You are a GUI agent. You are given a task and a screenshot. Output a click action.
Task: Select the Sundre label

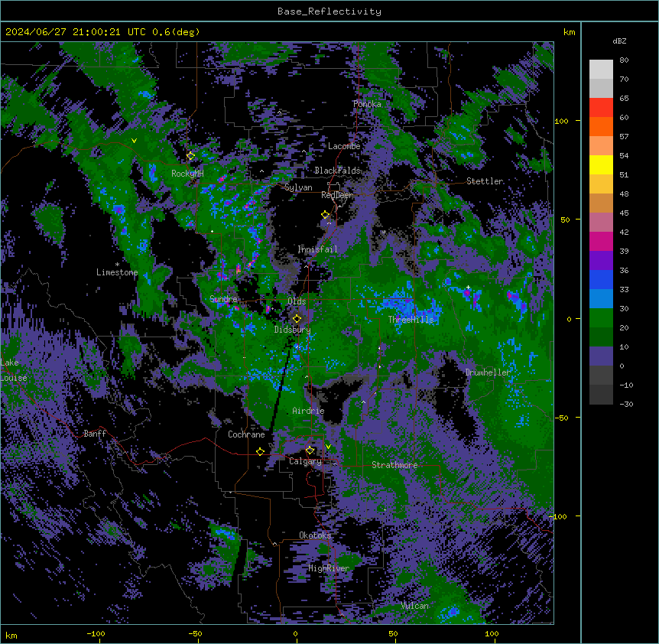click(223, 299)
